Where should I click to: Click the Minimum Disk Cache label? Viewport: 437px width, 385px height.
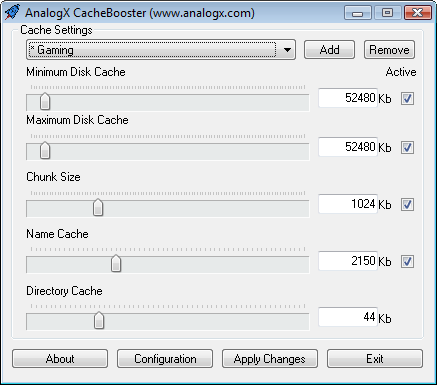76,72
